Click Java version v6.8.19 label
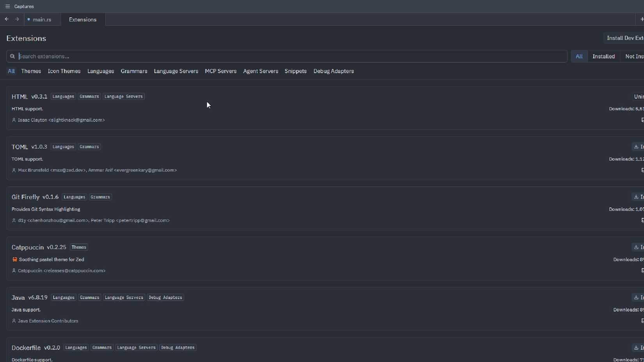The width and height of the screenshot is (644, 362). pyautogui.click(x=38, y=298)
